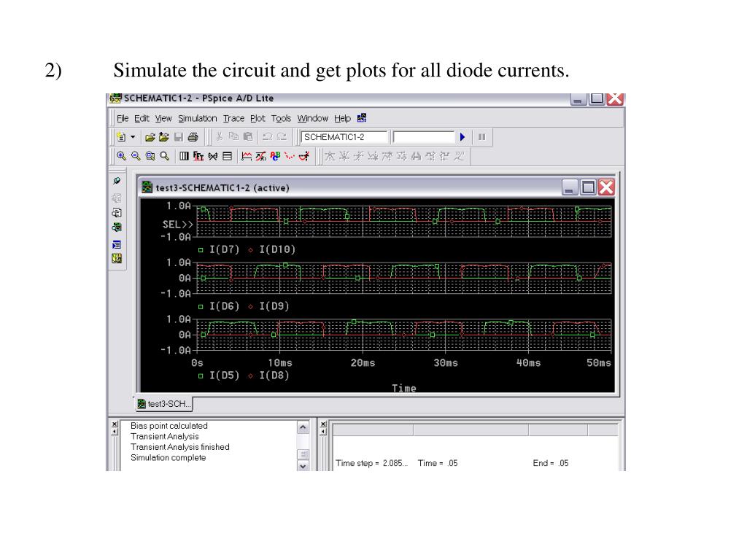The image size is (747, 560).
Task: Toggle log X axis icon
Action: (185, 156)
